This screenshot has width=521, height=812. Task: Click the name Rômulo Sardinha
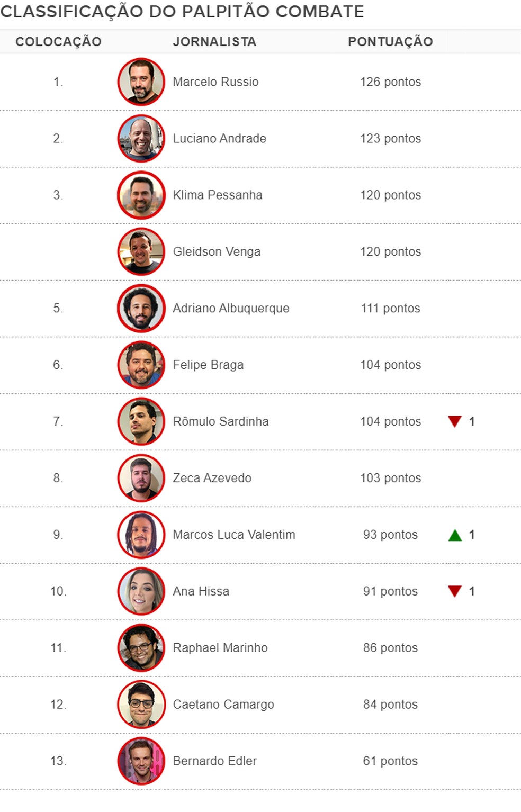[x=221, y=421]
